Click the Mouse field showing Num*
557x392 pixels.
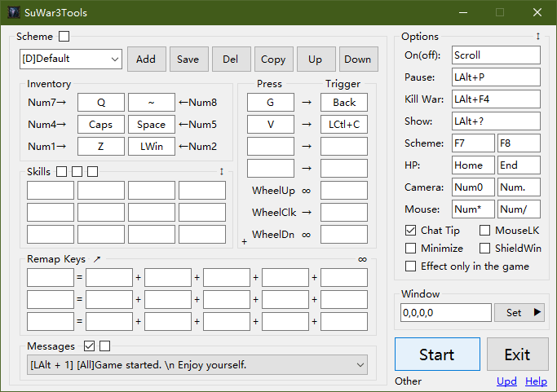[473, 209]
